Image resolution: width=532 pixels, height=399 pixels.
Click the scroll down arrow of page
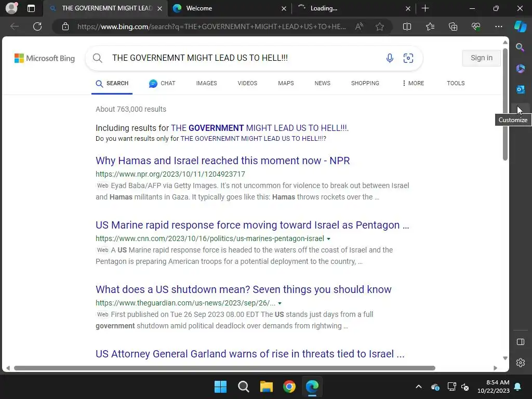[x=505, y=358]
